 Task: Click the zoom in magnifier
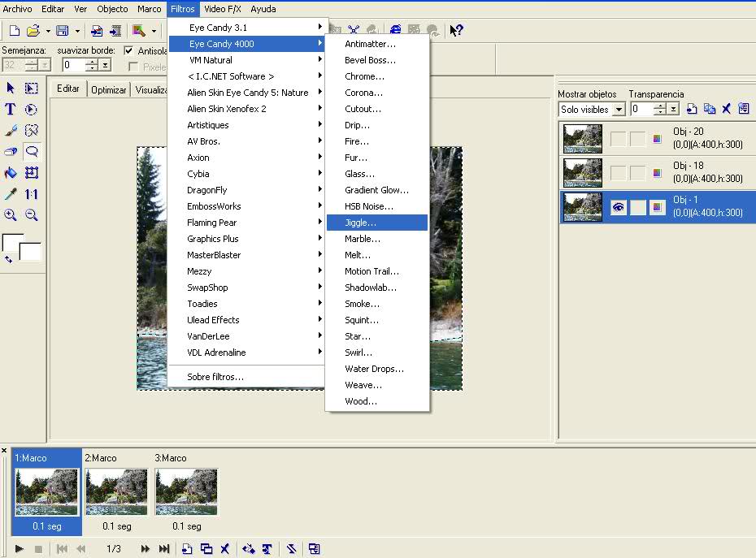tap(10, 215)
